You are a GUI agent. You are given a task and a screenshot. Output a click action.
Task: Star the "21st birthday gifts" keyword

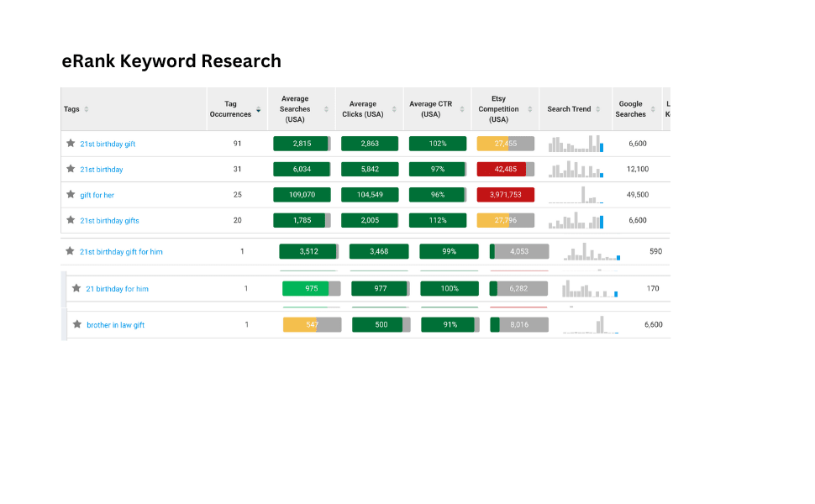pyautogui.click(x=71, y=220)
